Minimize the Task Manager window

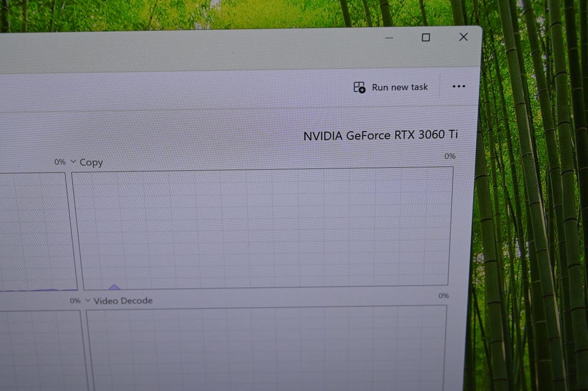(x=390, y=38)
